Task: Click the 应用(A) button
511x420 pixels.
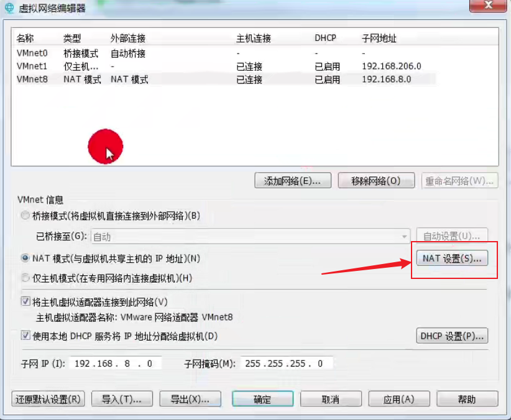Action: [399, 399]
